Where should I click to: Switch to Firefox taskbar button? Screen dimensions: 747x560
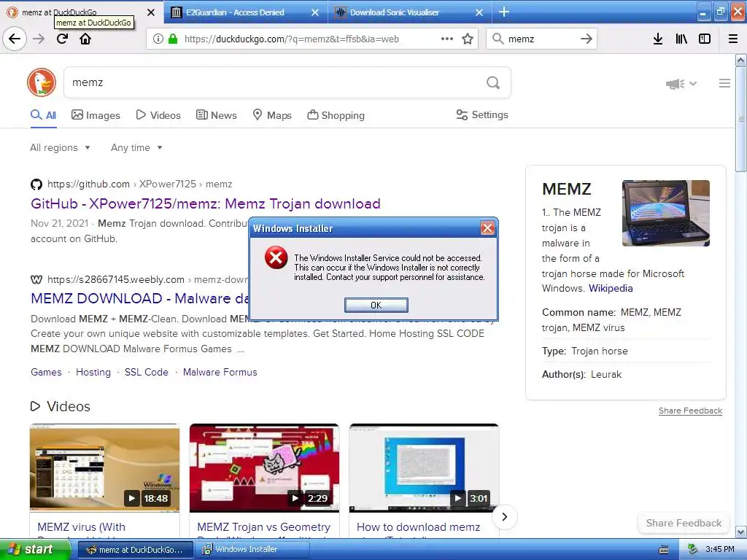click(x=135, y=550)
